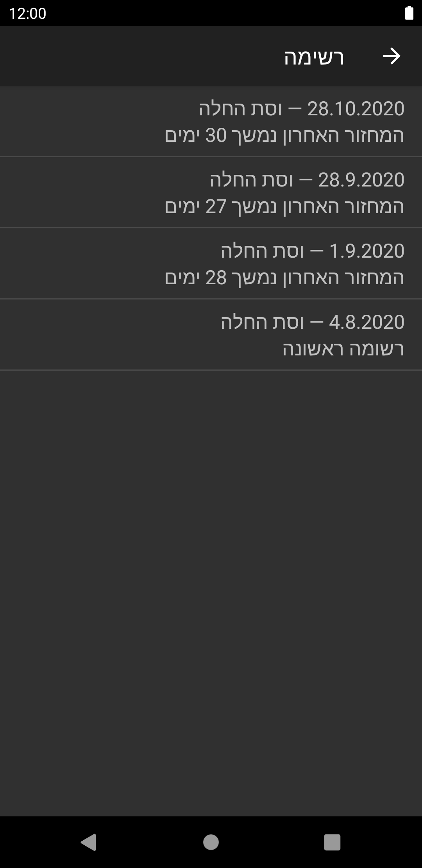Tap the 12:00 clock in status bar
Image resolution: width=422 pixels, height=868 pixels.
(27, 13)
